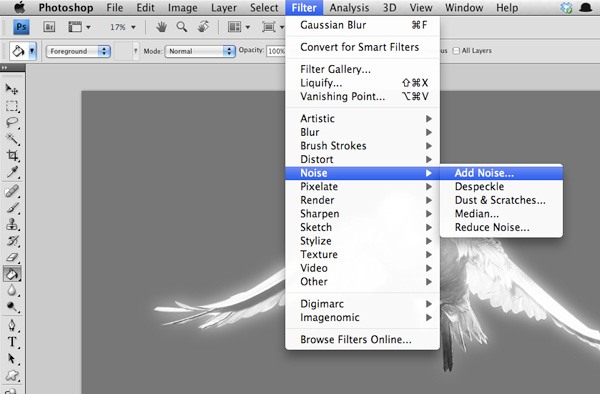Viewport: 600px width, 394px height.
Task: Pick the Rotate View tool
Action: coord(203,27)
